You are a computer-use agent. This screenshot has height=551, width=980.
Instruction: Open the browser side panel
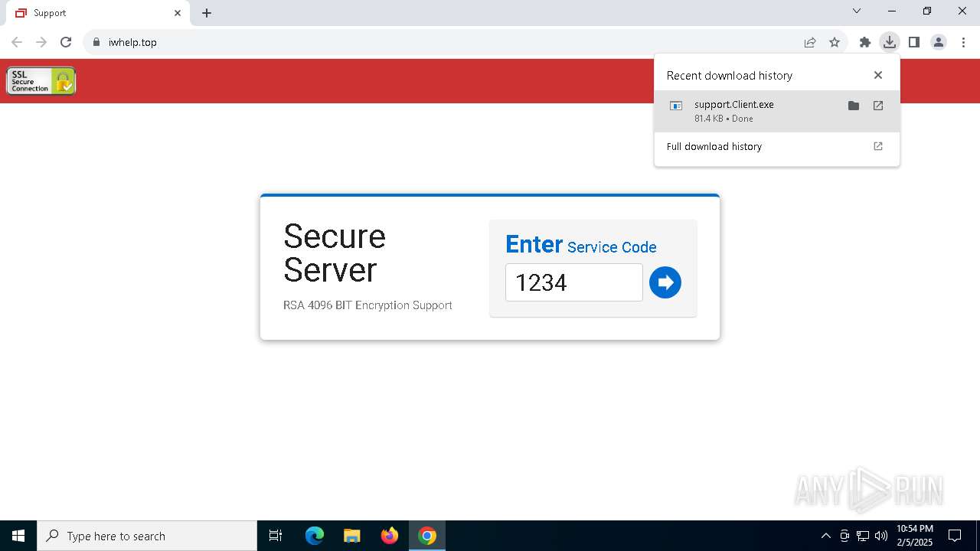click(x=914, y=42)
